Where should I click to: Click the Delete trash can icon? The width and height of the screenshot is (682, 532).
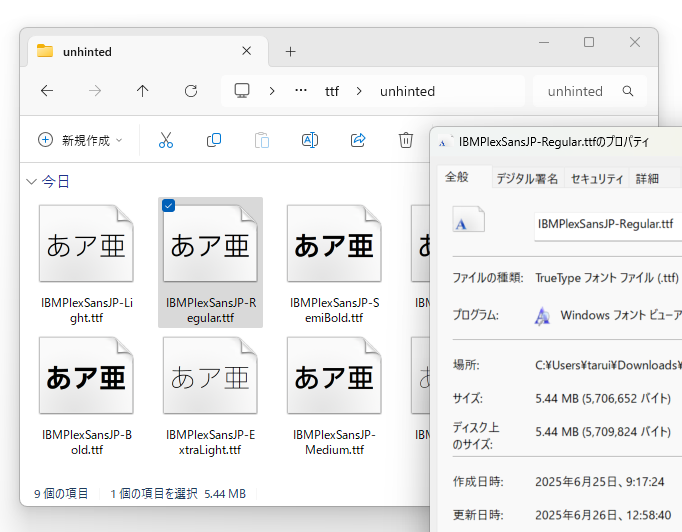tap(406, 140)
